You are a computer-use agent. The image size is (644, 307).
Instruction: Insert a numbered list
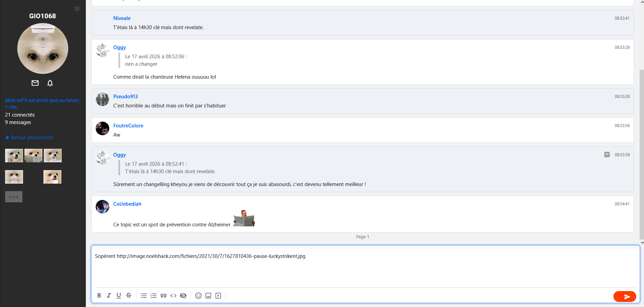pos(154,296)
